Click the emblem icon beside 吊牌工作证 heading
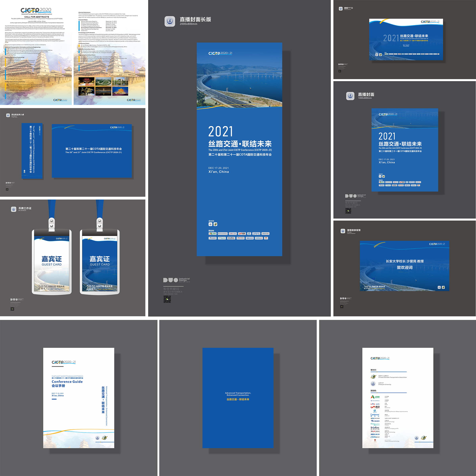476x476 pixels. (x=13, y=209)
